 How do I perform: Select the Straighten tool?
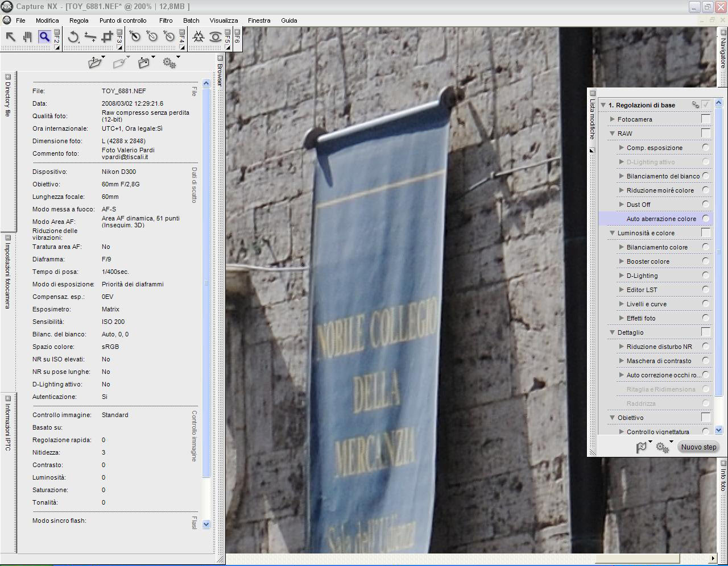pyautogui.click(x=90, y=38)
